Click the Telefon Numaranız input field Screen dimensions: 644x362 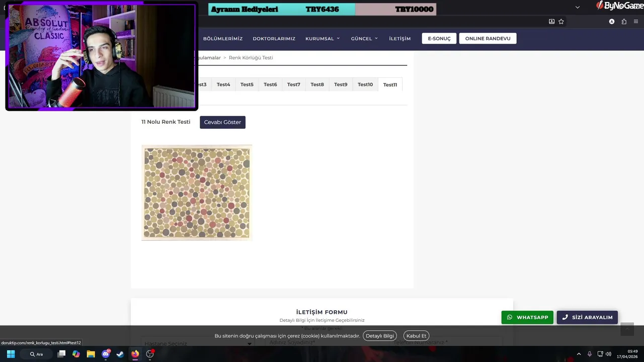(446, 342)
